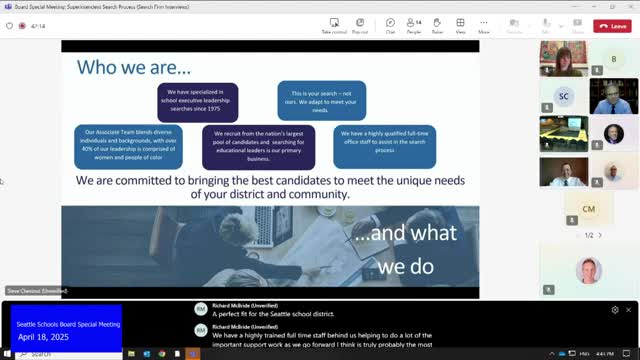Click the shield privacy icon
640x360 pixels.
click(9, 26)
